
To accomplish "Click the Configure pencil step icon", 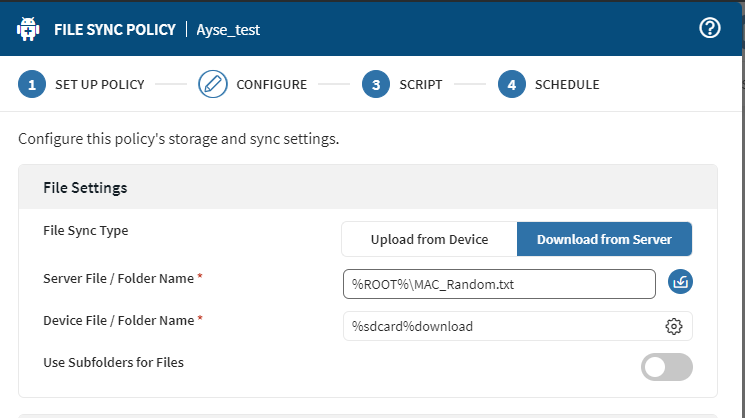I will pos(212,85).
